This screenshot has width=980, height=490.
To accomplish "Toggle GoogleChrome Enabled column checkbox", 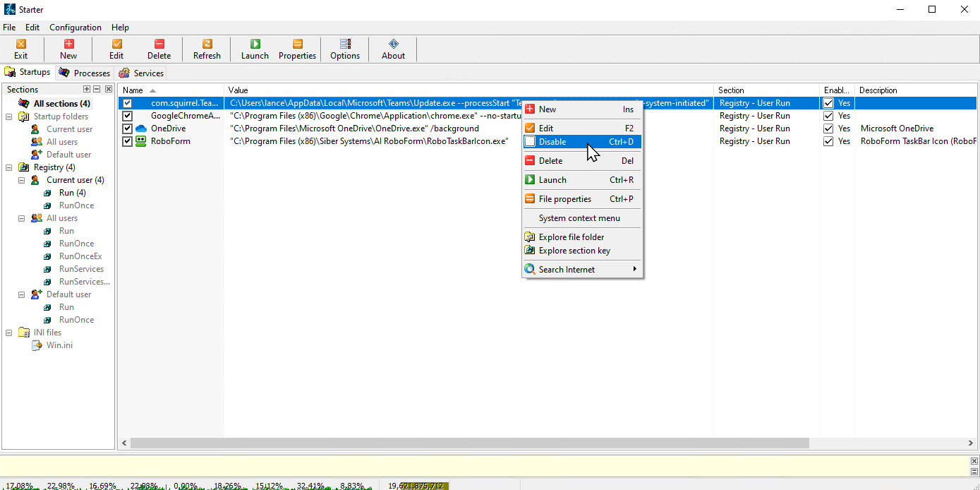I will tap(829, 116).
